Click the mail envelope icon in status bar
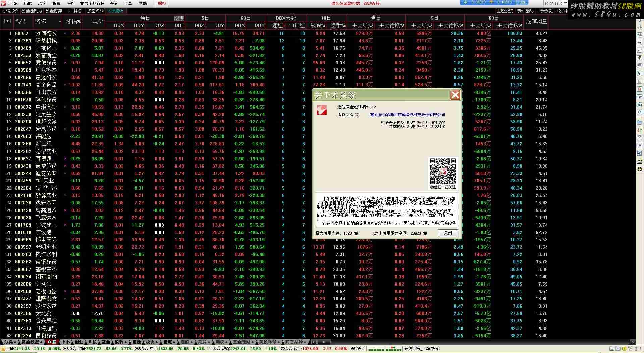 (x=618, y=349)
